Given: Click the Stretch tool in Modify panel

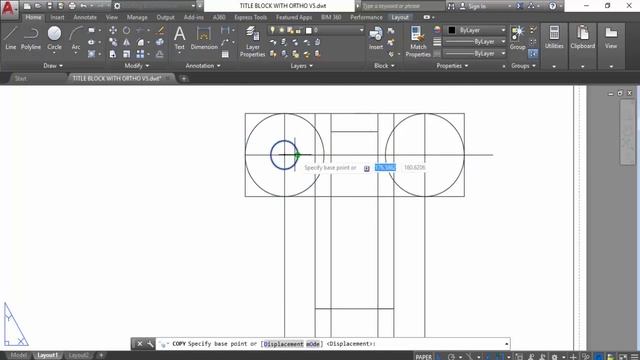Looking at the screenshot, I should point(113,54).
